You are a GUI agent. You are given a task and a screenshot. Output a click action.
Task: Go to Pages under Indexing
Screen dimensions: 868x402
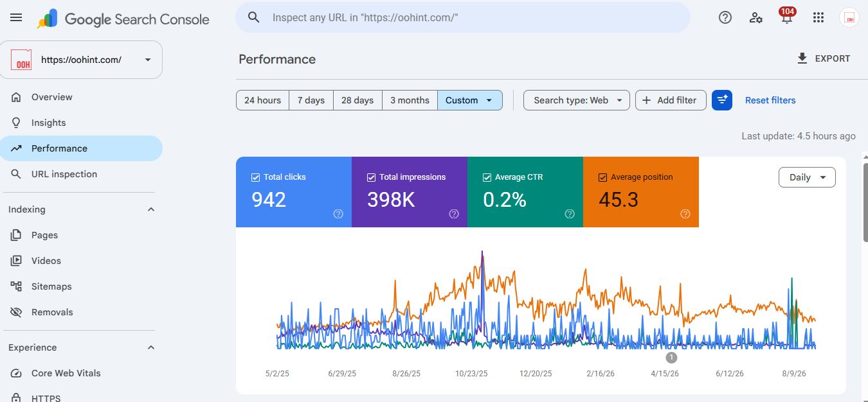(x=81, y=235)
